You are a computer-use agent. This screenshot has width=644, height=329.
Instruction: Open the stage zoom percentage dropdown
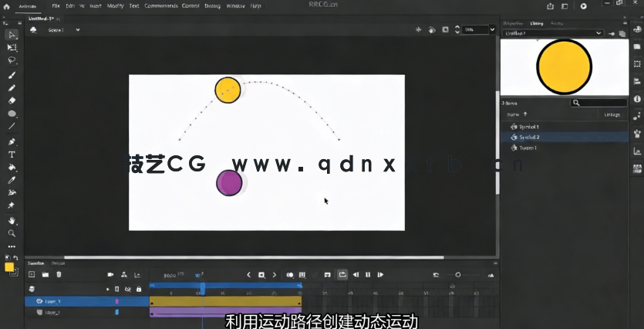click(492, 29)
